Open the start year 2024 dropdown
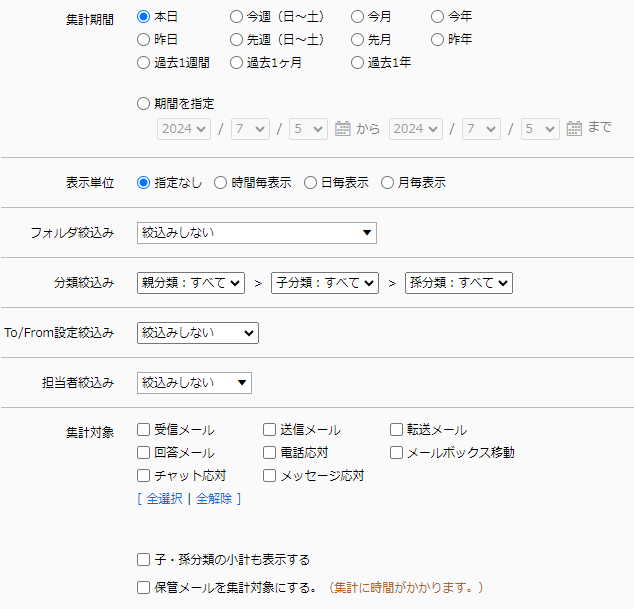Viewport: 634px width, 609px height. [x=183, y=129]
